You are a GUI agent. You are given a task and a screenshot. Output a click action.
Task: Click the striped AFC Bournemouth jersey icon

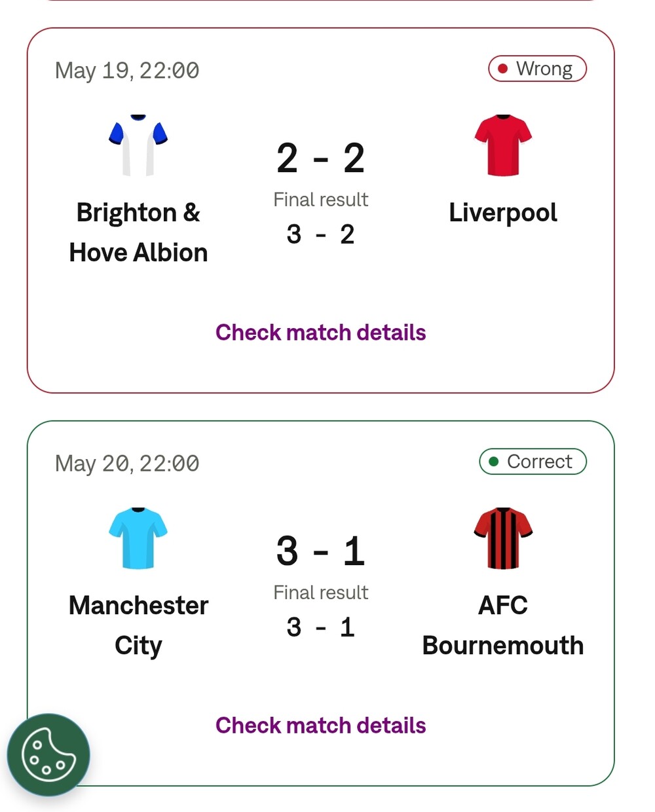tap(503, 538)
